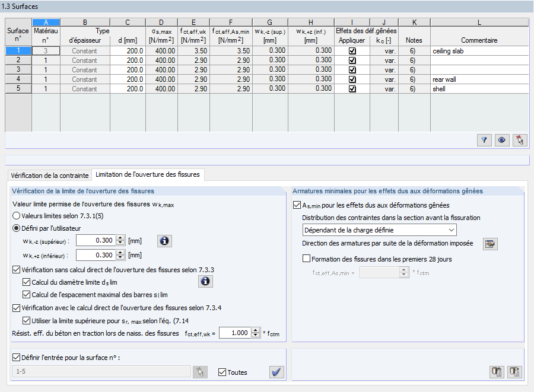Select 'Limitation de l'ouverture des fissures' tab
The image size is (534, 392).
(x=148, y=174)
